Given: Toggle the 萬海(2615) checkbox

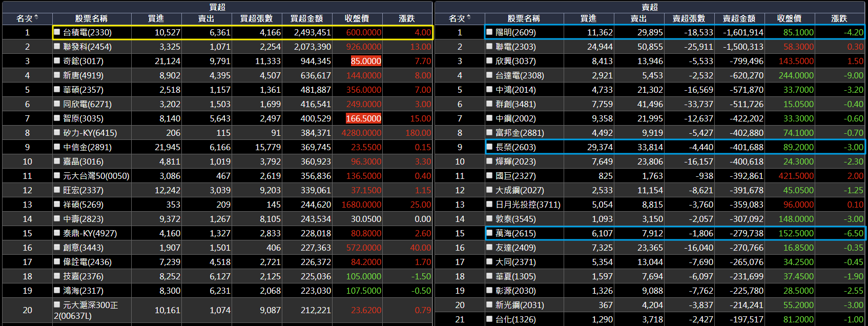Looking at the screenshot, I should pos(490,233).
